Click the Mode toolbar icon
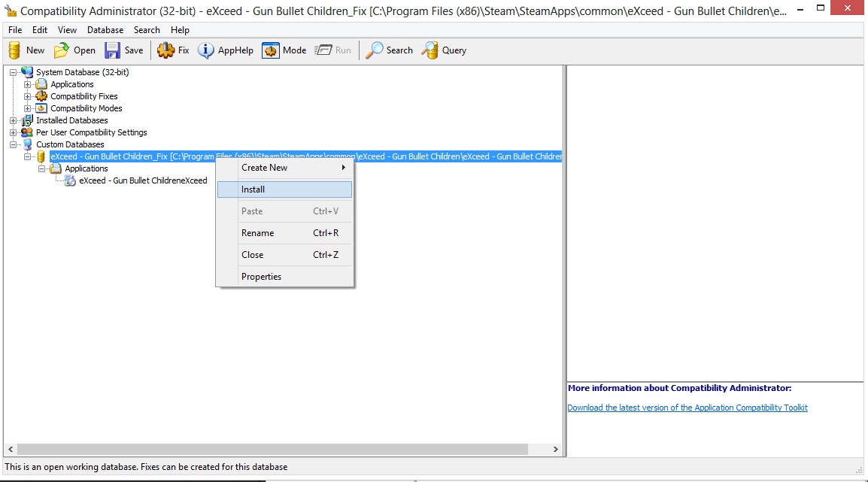Image resolution: width=868 pixels, height=482 pixels. (270, 50)
